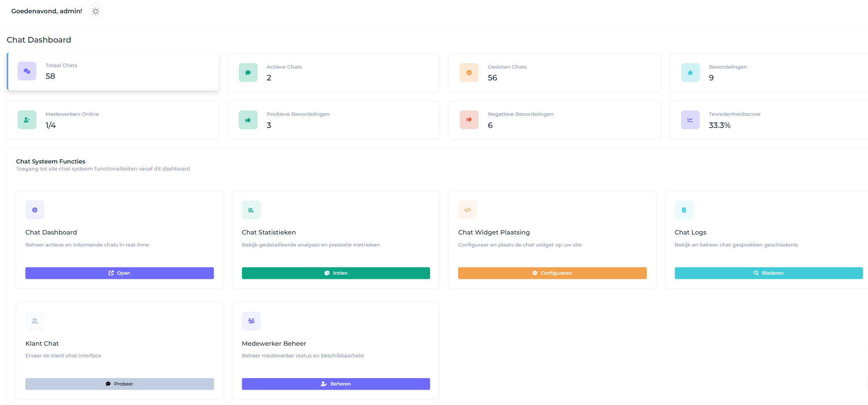This screenshot has width=868, height=405.
Task: Click the Tevredenheidsscore chart icon
Action: click(x=690, y=120)
